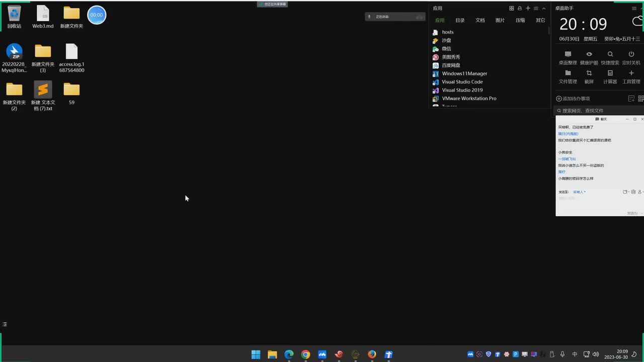Toggle the lock on the 应用 panel
644x362 pixels.
coord(520,9)
